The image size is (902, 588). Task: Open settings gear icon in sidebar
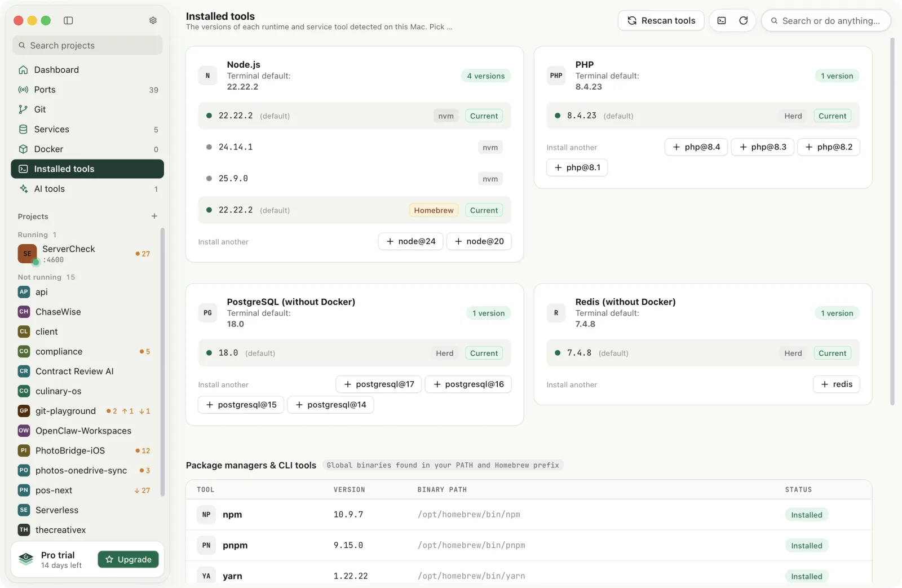pyautogui.click(x=153, y=20)
